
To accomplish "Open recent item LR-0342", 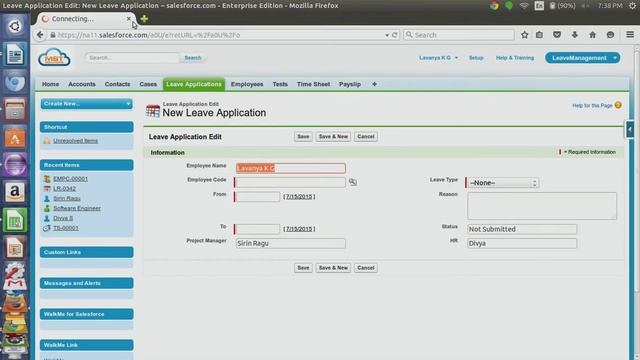I will [x=64, y=189].
